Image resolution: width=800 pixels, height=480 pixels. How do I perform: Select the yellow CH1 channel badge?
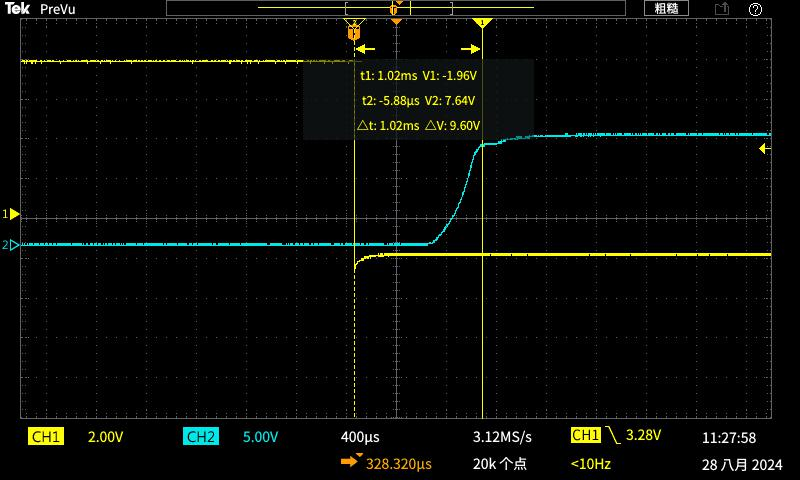coord(47,437)
